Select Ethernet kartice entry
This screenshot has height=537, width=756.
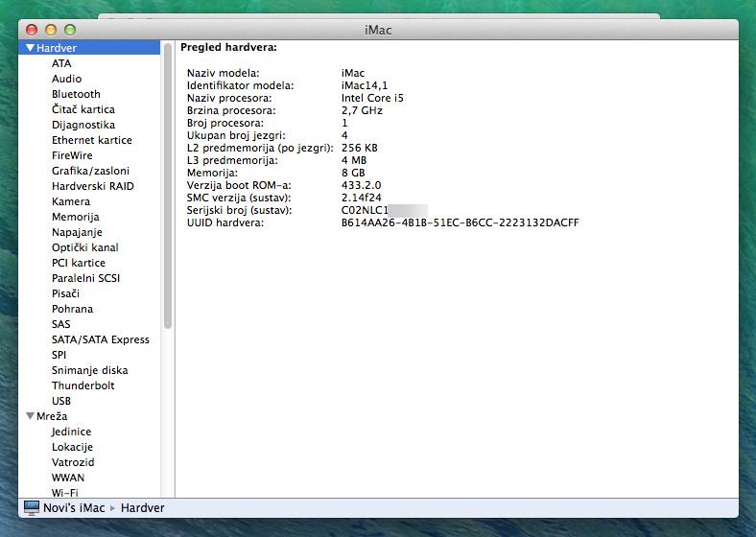[x=91, y=140]
